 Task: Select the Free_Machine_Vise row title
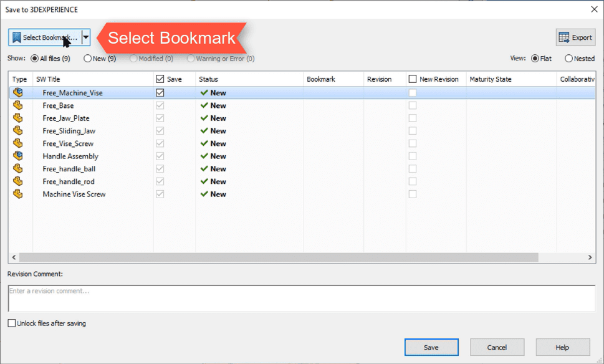pyautogui.click(x=72, y=93)
